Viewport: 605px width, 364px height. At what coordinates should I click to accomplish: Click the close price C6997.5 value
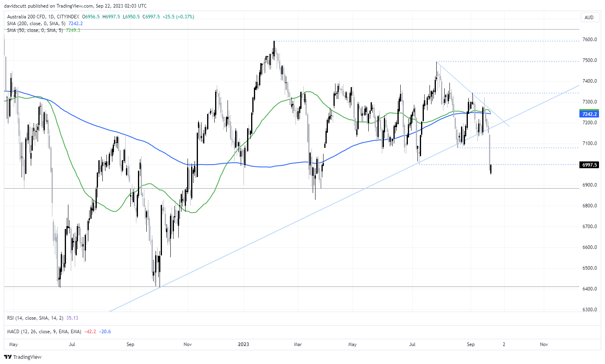(151, 17)
